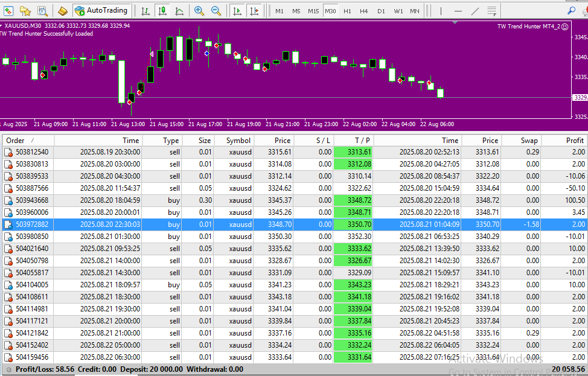
Task: Click the swap value -1.58
Action: coord(530,225)
